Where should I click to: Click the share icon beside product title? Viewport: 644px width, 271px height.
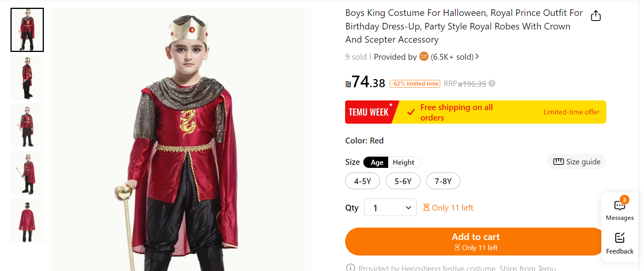point(595,16)
